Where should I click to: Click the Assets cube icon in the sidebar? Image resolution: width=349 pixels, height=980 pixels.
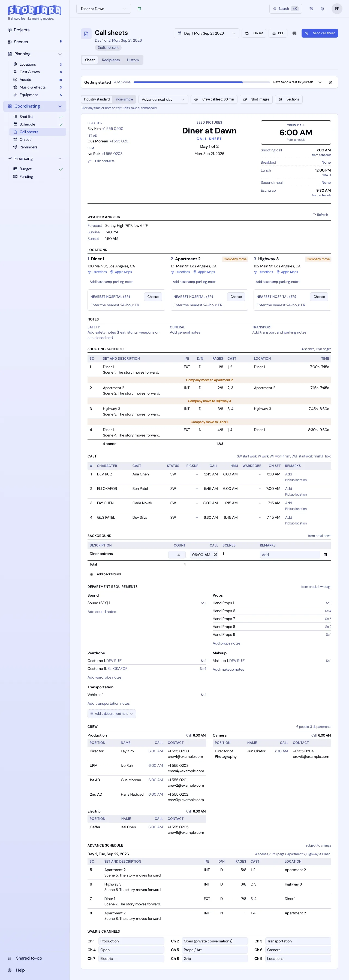click(x=15, y=80)
